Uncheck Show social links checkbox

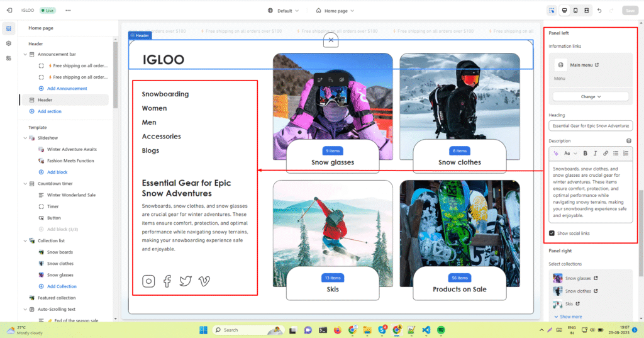[552, 234]
